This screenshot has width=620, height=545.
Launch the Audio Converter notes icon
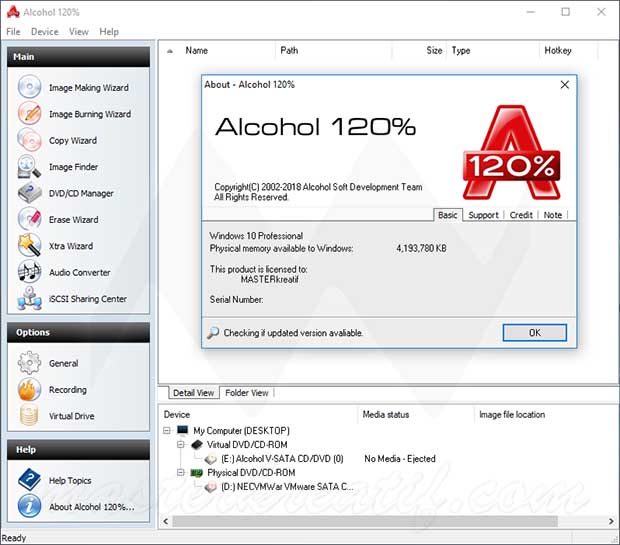[x=29, y=272]
